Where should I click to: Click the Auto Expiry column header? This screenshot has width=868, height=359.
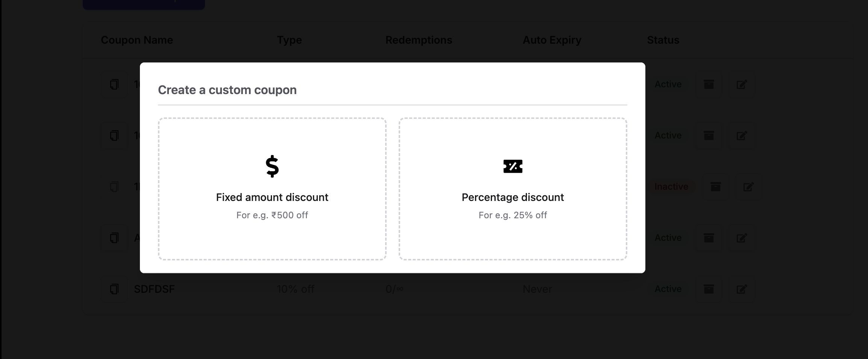click(552, 40)
